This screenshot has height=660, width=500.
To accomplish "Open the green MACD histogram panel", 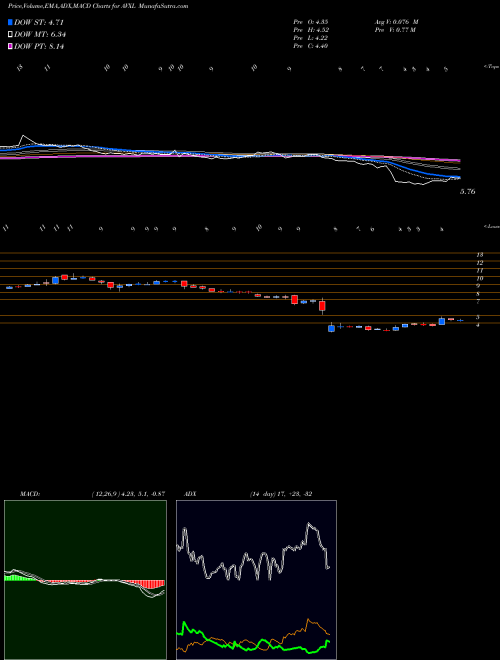I will (85, 580).
